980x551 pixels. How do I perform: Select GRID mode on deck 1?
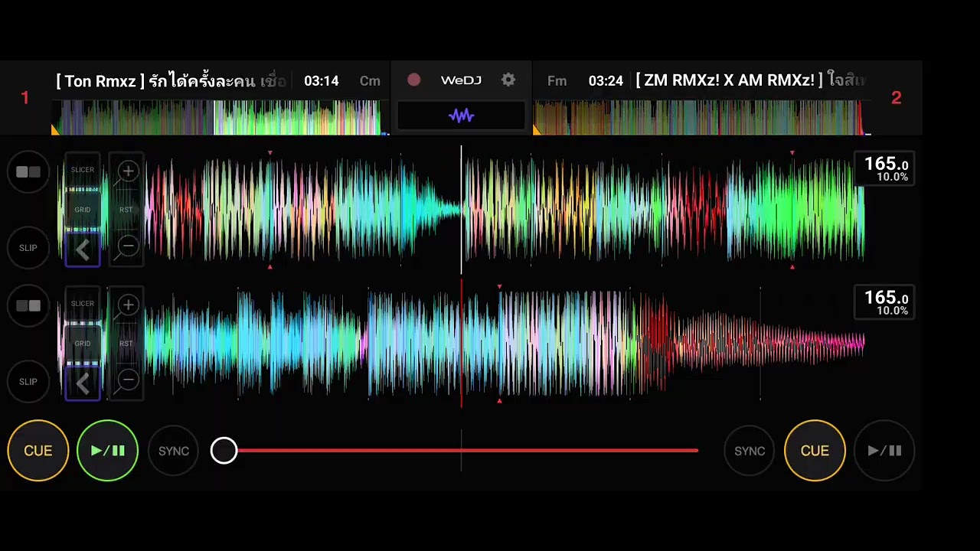tap(83, 209)
